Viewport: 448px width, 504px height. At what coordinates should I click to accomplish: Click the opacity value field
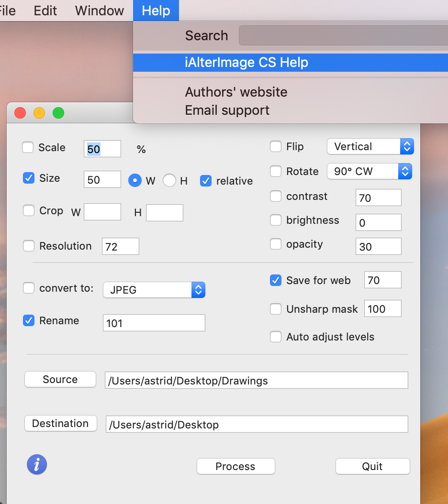point(379,246)
